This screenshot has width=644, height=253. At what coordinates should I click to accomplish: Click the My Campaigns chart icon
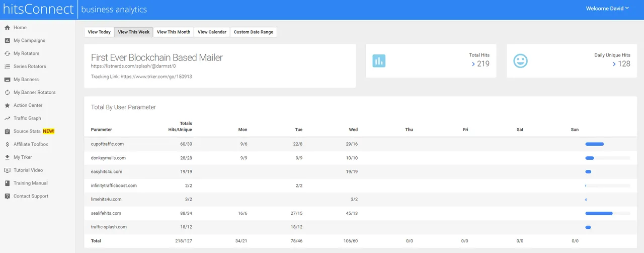coord(7,40)
